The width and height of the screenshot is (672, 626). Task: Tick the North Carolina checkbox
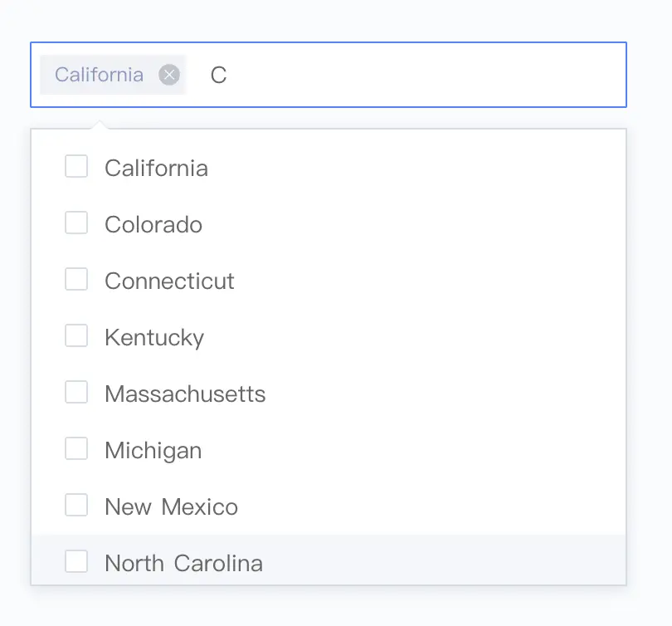point(76,562)
